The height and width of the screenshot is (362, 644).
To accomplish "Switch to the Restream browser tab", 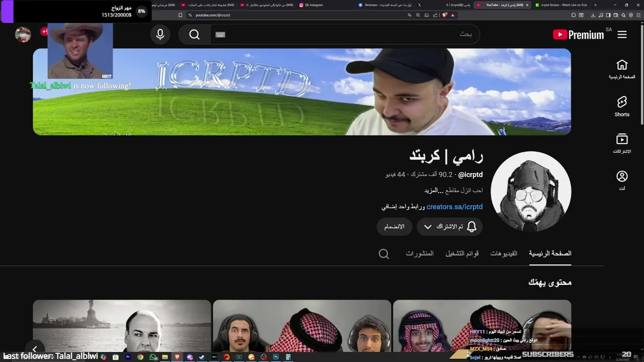I will point(383,5).
